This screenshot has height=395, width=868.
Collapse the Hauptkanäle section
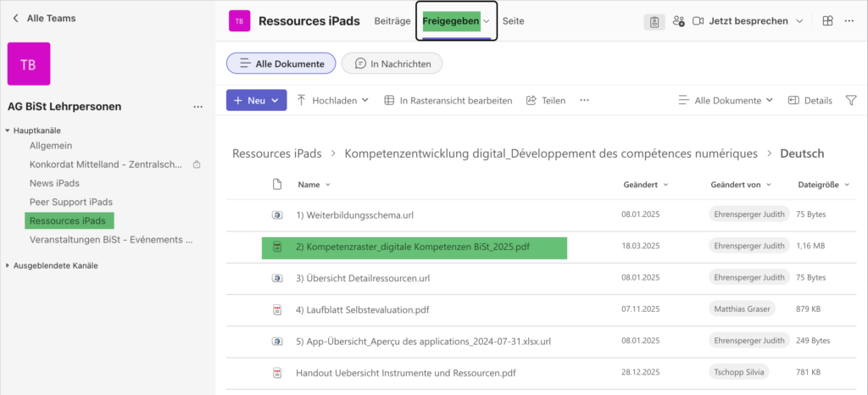(33, 131)
